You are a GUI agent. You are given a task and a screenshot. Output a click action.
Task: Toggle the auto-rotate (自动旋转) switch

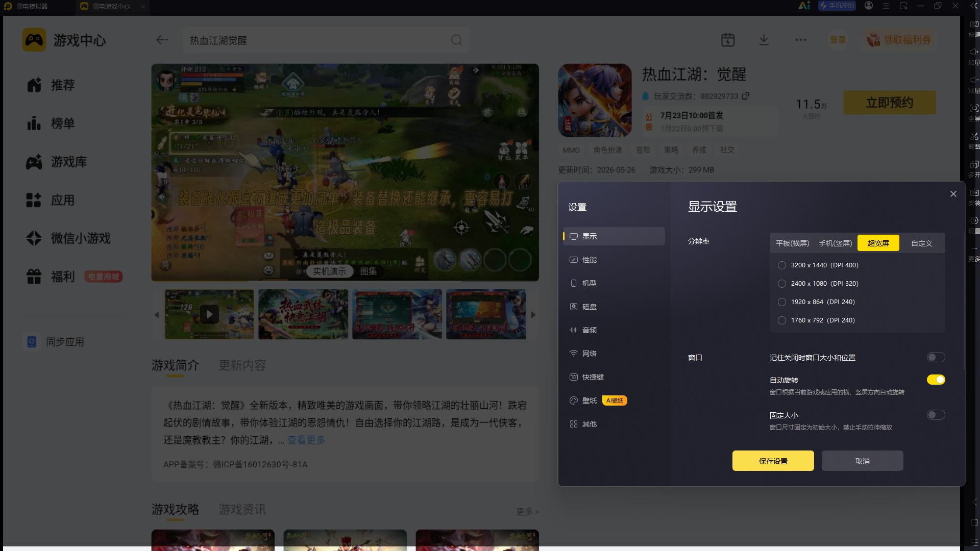coord(936,380)
